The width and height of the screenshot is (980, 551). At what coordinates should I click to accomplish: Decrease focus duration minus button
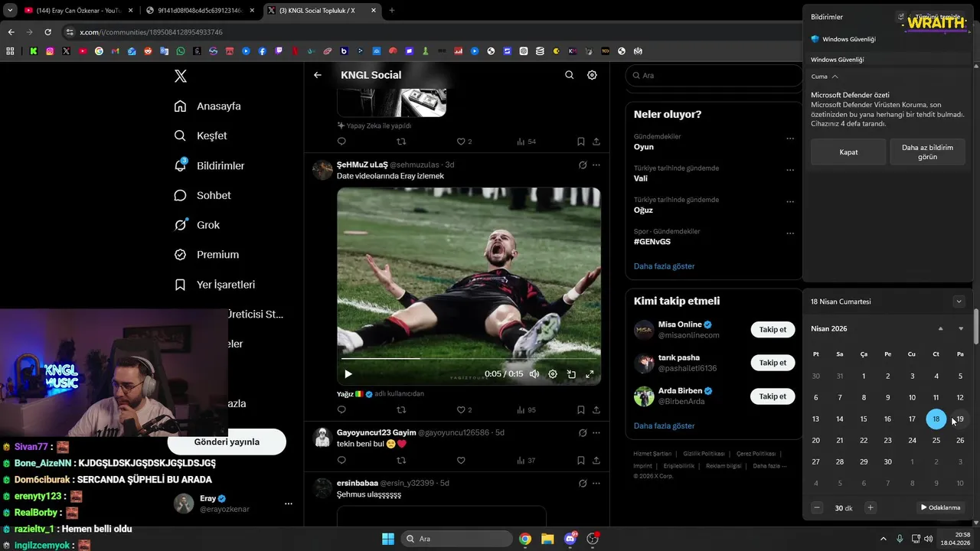click(x=817, y=507)
